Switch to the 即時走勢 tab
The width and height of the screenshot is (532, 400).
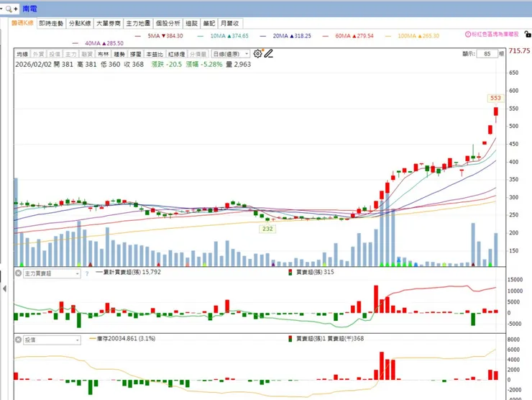(51, 24)
